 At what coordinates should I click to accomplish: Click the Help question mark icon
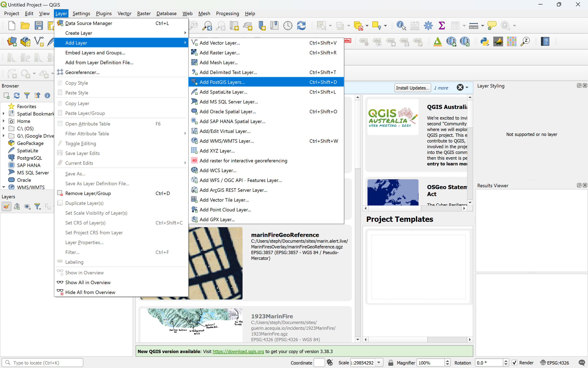coord(545,42)
